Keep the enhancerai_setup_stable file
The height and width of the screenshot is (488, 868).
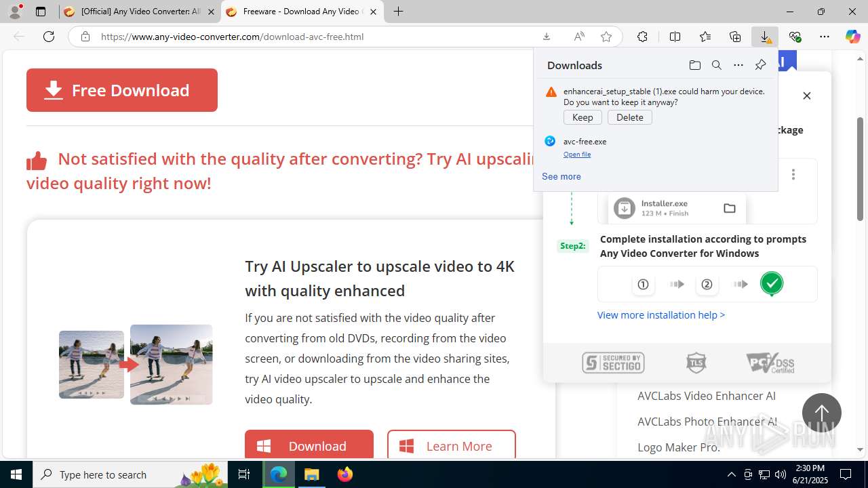coord(583,117)
